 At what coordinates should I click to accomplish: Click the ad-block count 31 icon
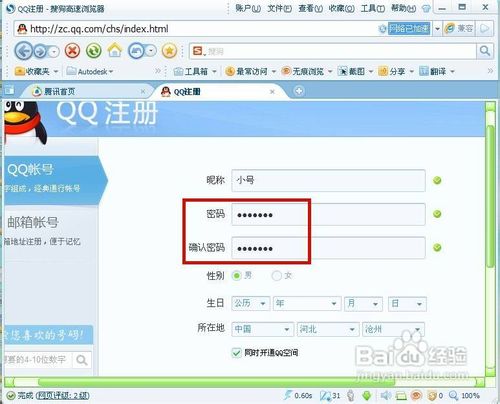pyautogui.click(x=330, y=395)
